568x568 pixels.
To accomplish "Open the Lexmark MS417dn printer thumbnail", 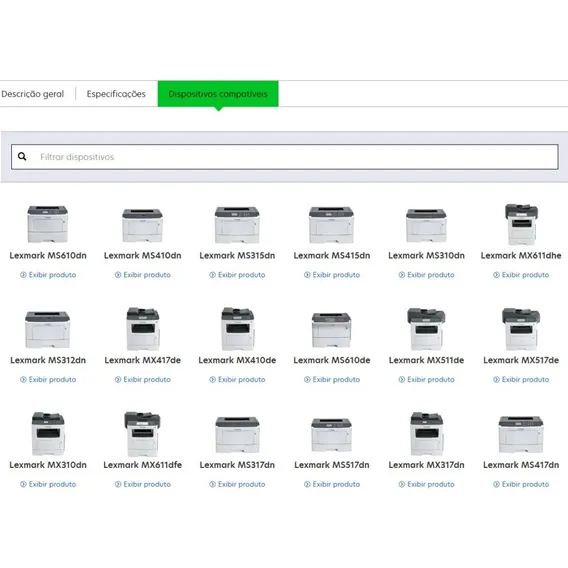I will coord(521,434).
